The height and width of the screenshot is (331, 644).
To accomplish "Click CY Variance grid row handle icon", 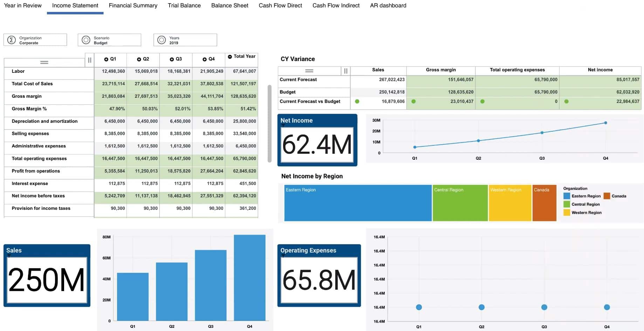I will 309,71.
